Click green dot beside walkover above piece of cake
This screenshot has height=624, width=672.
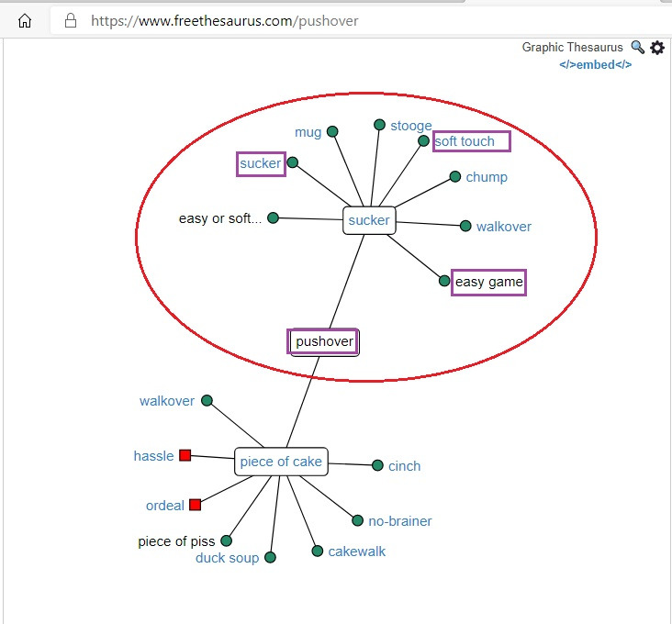coord(207,400)
